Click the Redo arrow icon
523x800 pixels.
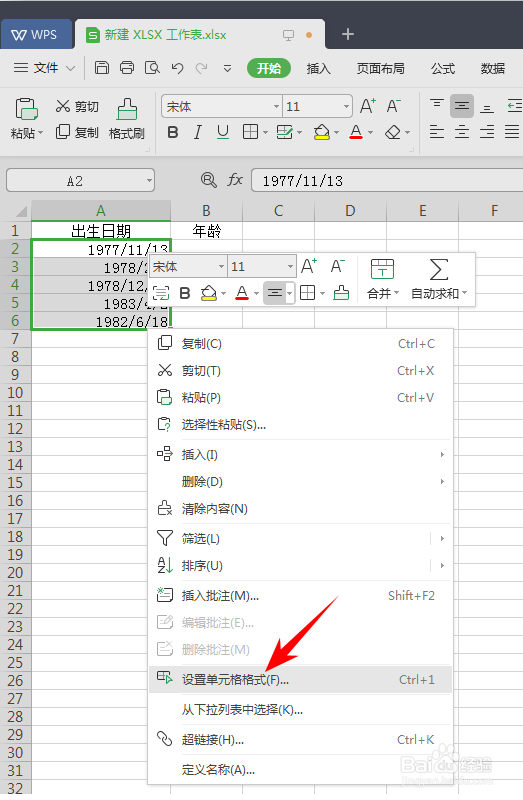coord(202,68)
